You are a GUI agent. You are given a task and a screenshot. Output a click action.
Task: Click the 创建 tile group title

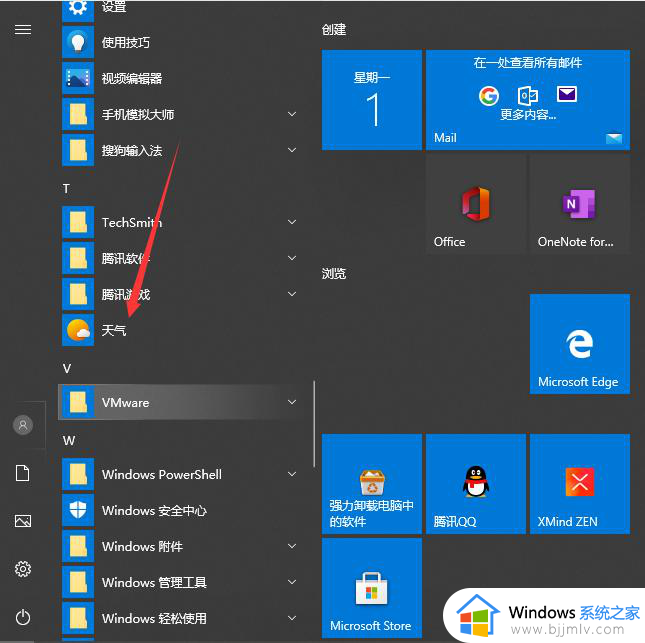point(334,30)
